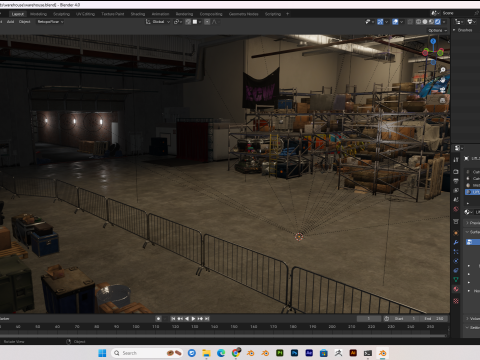The image size is (480, 360).
Task: Open the outliner filter dropdown
Action: pos(471,22)
